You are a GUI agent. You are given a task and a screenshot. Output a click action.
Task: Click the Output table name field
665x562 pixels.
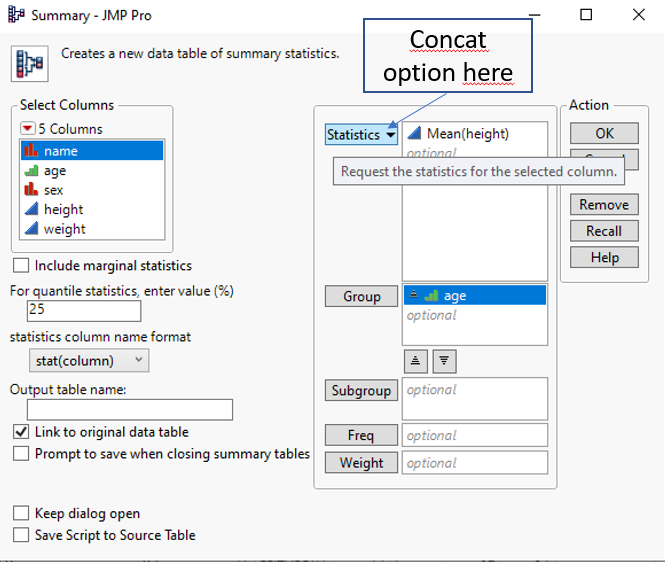point(130,409)
